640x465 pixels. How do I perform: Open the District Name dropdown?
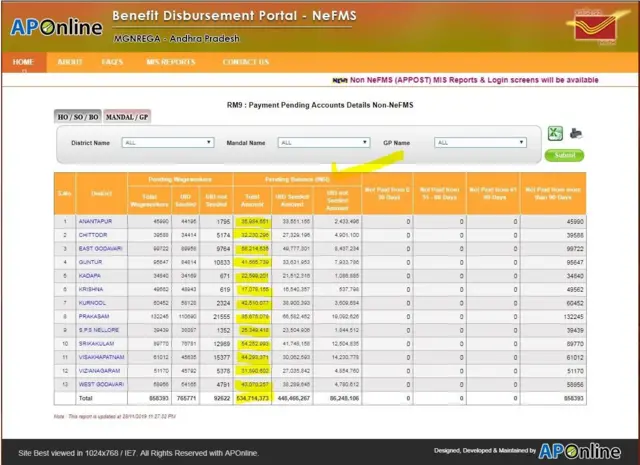tap(167, 143)
